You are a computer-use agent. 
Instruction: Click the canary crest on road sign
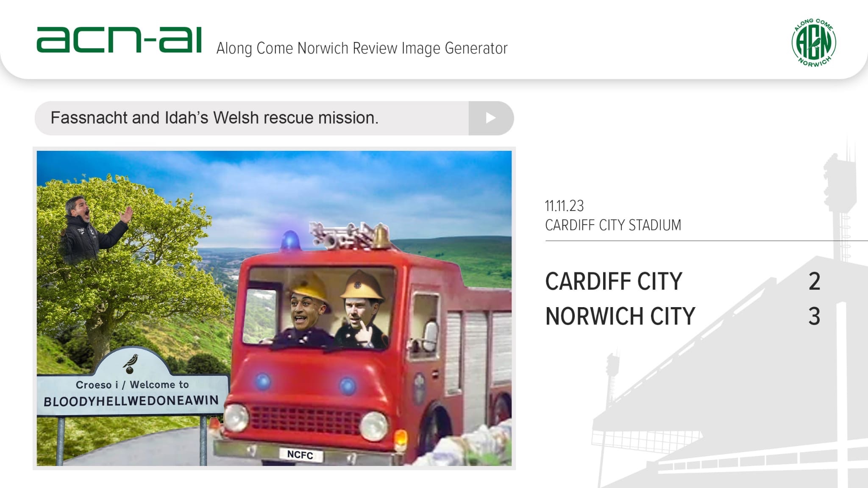131,364
